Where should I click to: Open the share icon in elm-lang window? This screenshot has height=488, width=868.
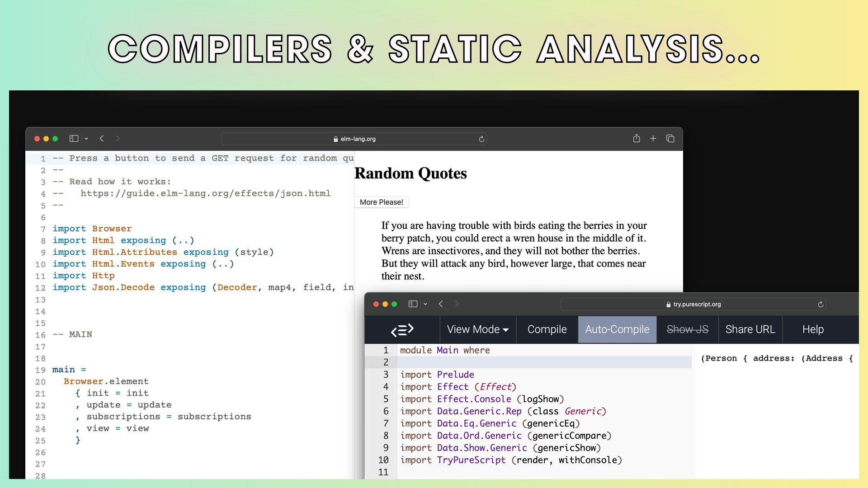(637, 139)
